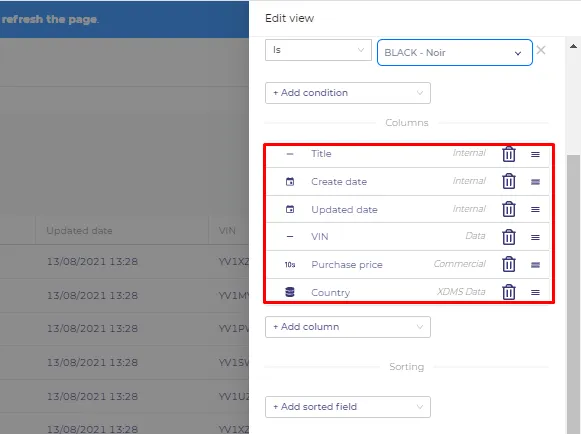Click the 'VIN' name in Columns list
Image resolution: width=581 pixels, height=434 pixels.
(320, 236)
